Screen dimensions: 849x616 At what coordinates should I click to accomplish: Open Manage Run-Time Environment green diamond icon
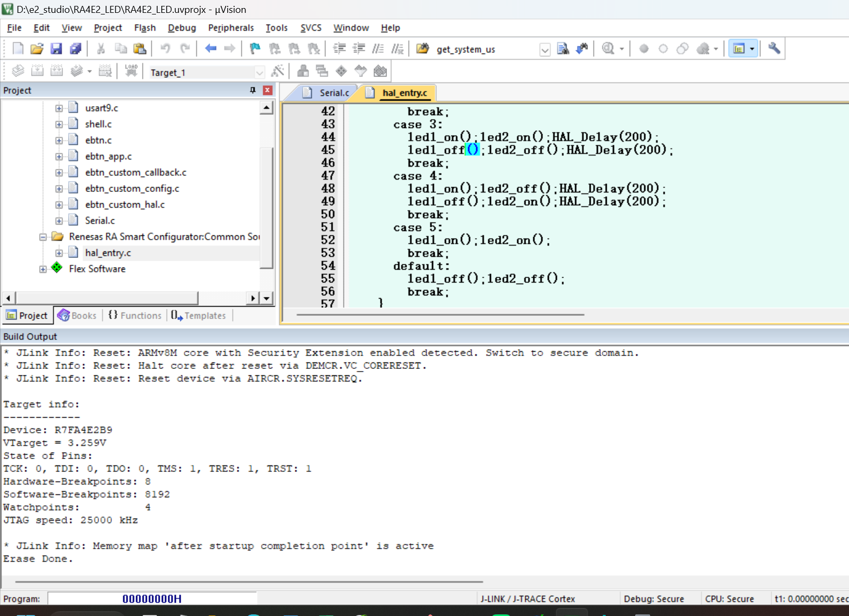341,71
